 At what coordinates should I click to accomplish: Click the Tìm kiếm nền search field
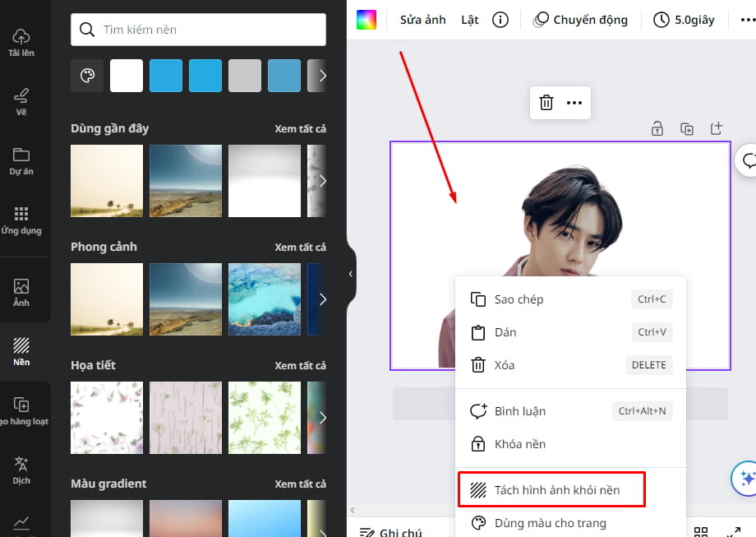198,30
